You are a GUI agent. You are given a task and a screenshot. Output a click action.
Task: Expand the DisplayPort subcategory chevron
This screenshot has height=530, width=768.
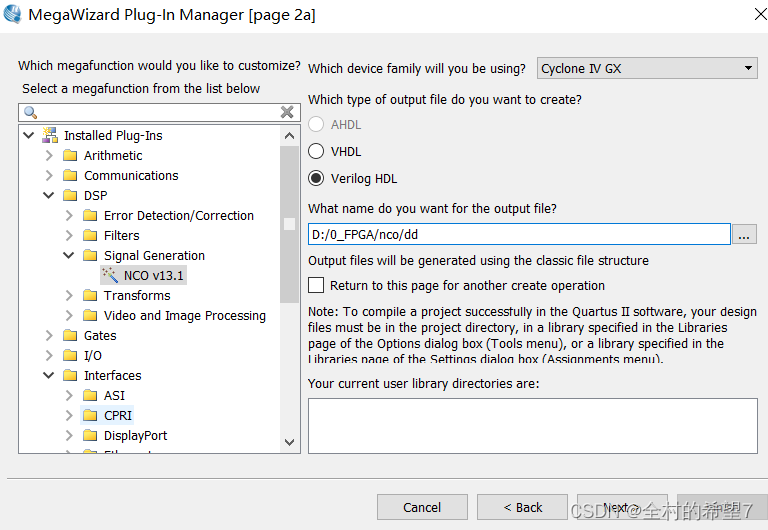(x=69, y=435)
